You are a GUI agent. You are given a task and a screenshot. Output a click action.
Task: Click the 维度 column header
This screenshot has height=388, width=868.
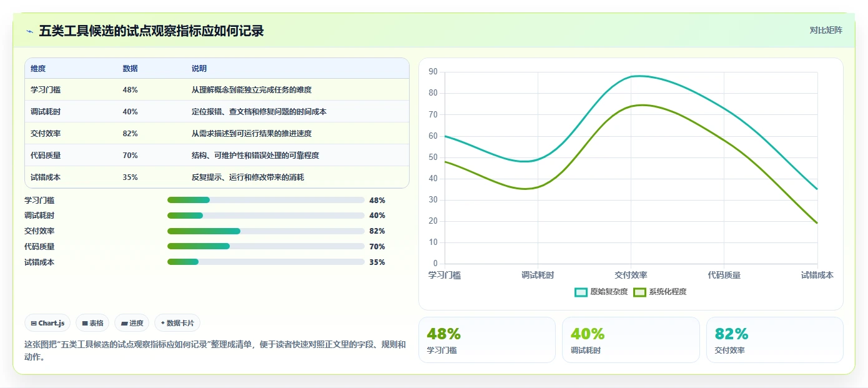(x=38, y=69)
